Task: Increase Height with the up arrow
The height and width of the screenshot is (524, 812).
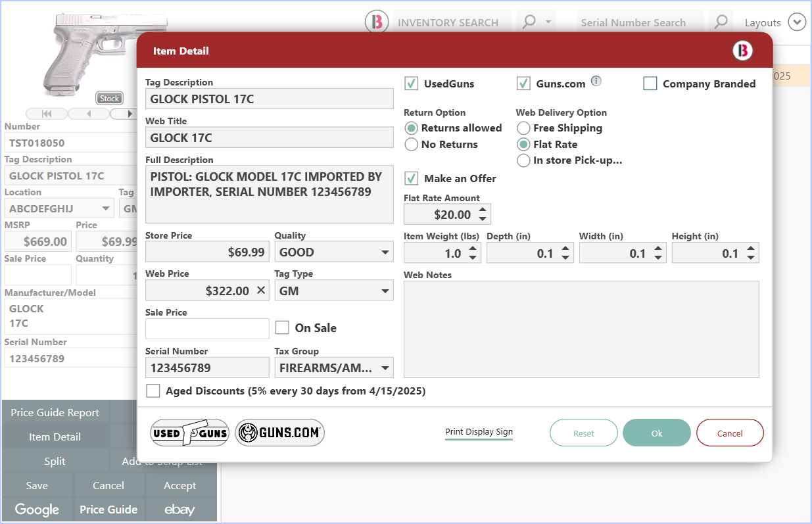Action: [x=751, y=249]
